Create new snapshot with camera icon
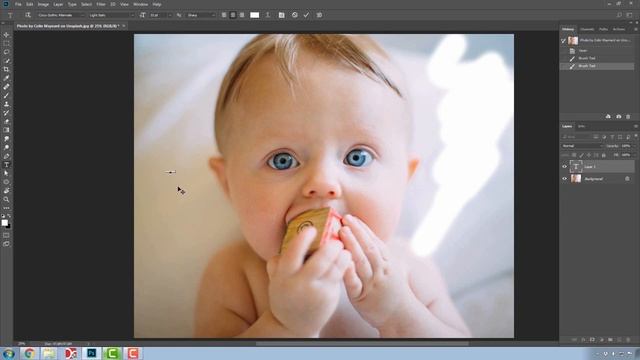 [618, 116]
